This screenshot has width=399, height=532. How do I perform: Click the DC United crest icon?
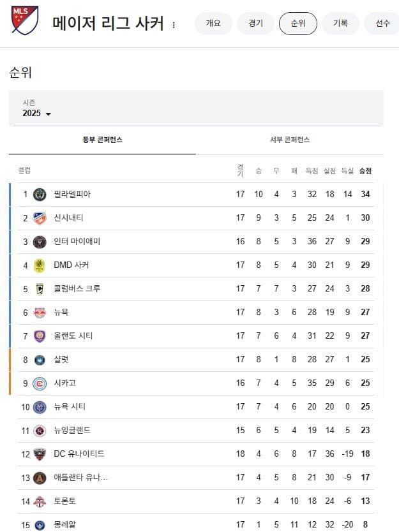(40, 454)
